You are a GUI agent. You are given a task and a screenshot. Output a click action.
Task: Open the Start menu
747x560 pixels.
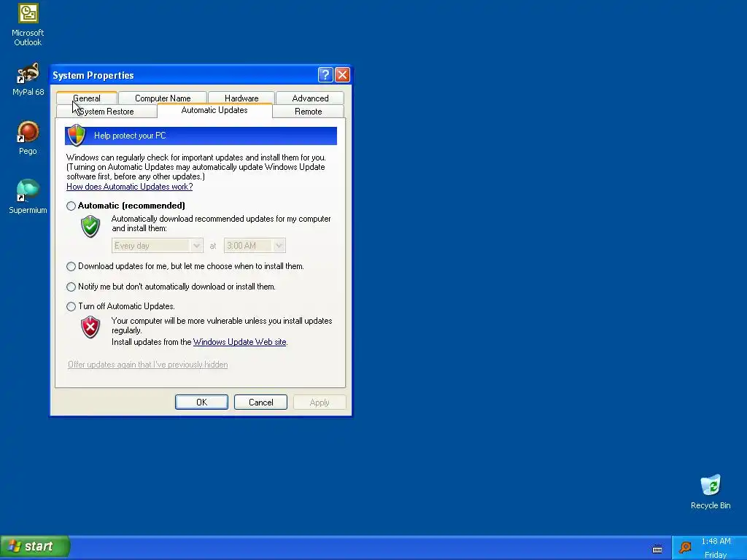(x=35, y=546)
